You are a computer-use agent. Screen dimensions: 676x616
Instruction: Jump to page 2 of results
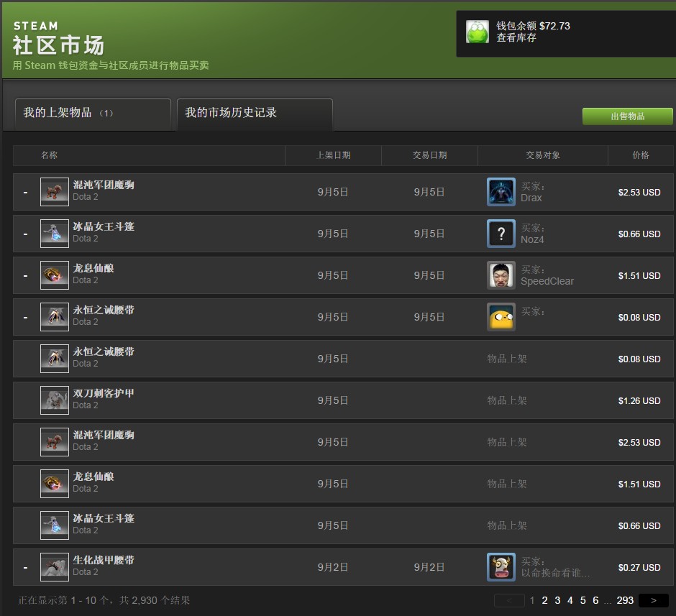pos(544,600)
